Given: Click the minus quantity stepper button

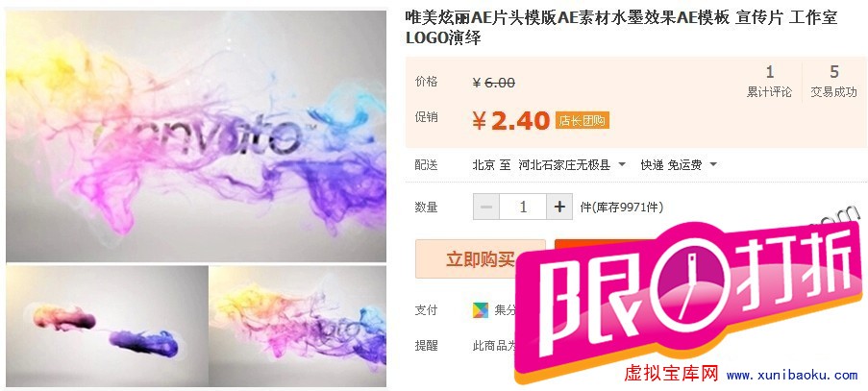Looking at the screenshot, I should tap(486, 207).
